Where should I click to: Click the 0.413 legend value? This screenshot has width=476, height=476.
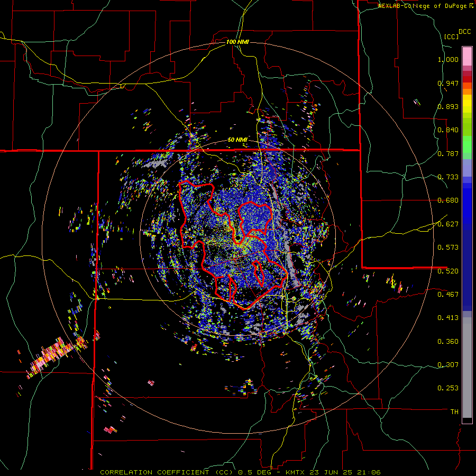(x=448, y=318)
